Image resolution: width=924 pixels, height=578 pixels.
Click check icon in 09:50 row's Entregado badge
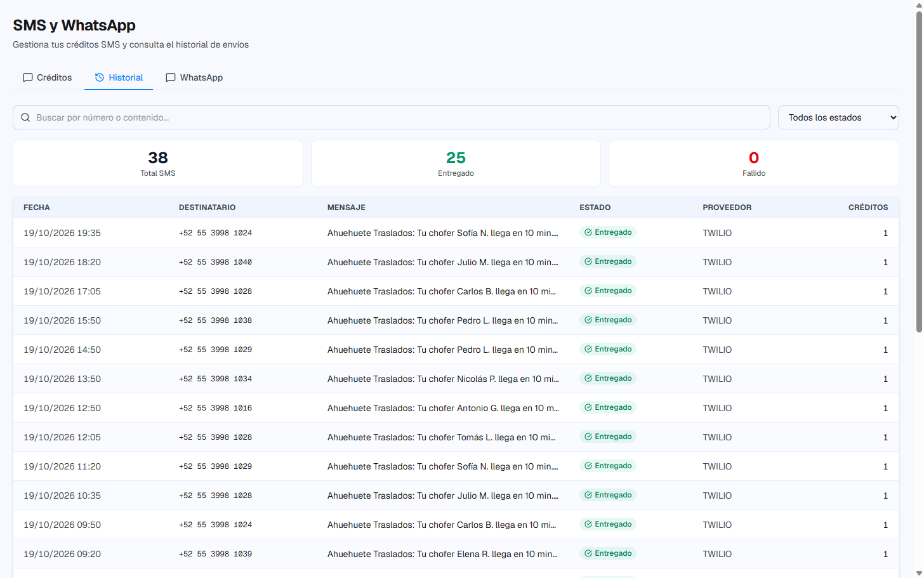[x=588, y=524]
